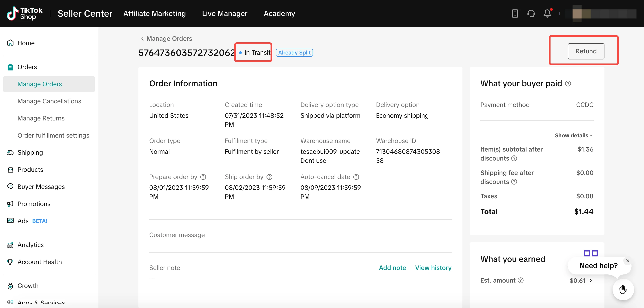Viewport: 644px width, 308px height.
Task: Click info icon beside What your buyer paid
Action: click(x=568, y=84)
